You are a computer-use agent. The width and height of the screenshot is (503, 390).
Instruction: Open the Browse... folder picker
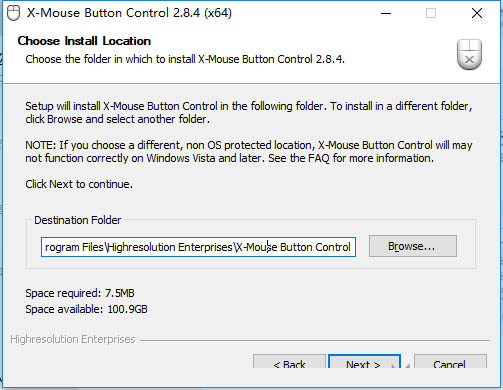413,246
